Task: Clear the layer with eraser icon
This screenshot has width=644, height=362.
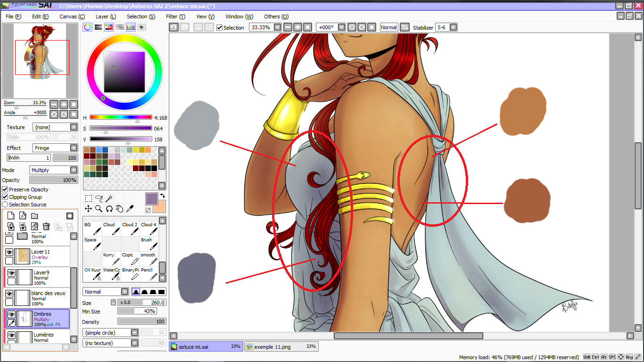Action: point(34,227)
